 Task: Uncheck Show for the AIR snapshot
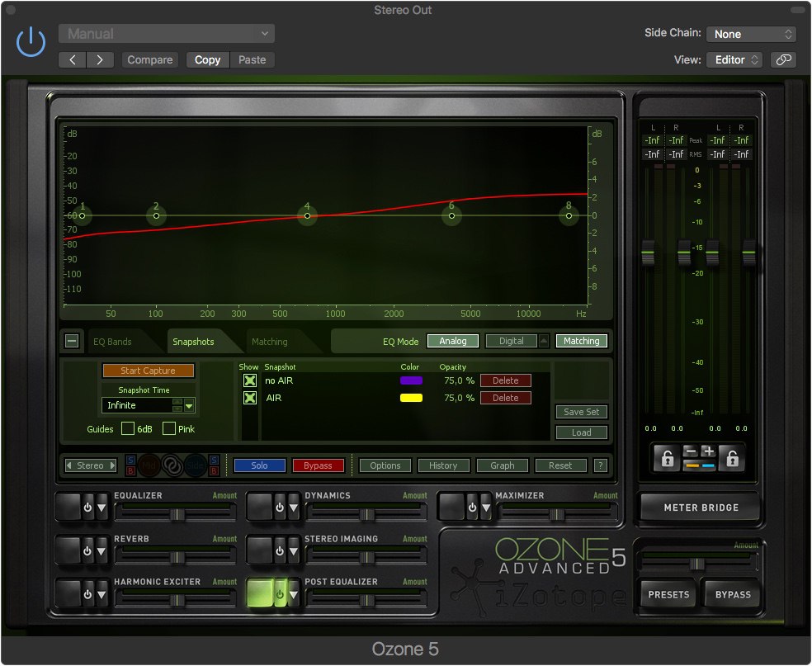click(250, 398)
